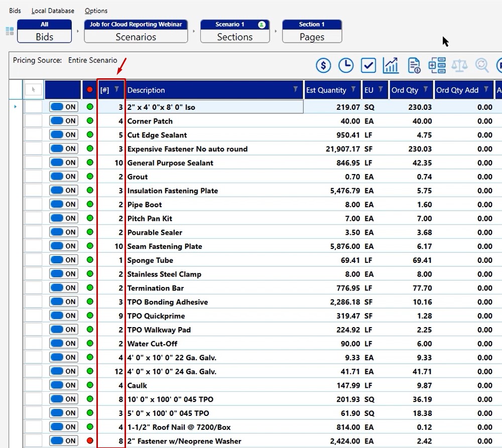502x448 pixels.
Task: Select the balance scales comparison icon
Action: point(460,65)
